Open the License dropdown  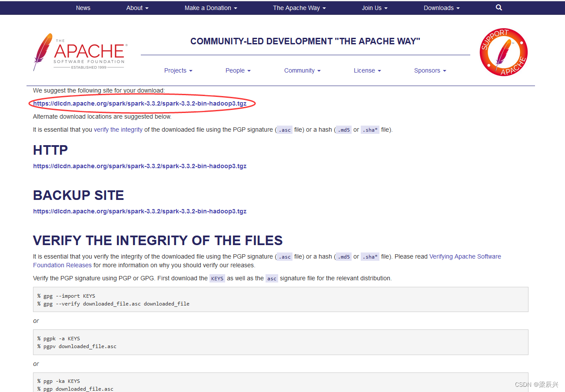click(367, 70)
